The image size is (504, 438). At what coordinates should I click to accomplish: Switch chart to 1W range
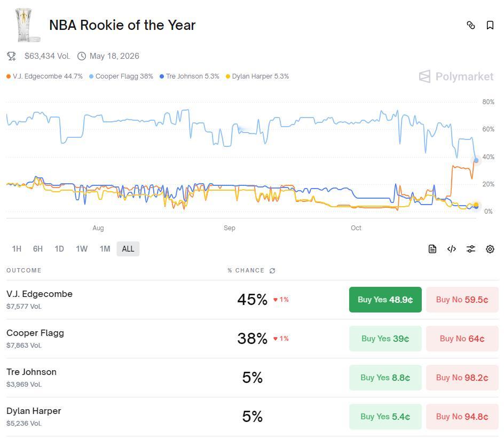(x=82, y=249)
